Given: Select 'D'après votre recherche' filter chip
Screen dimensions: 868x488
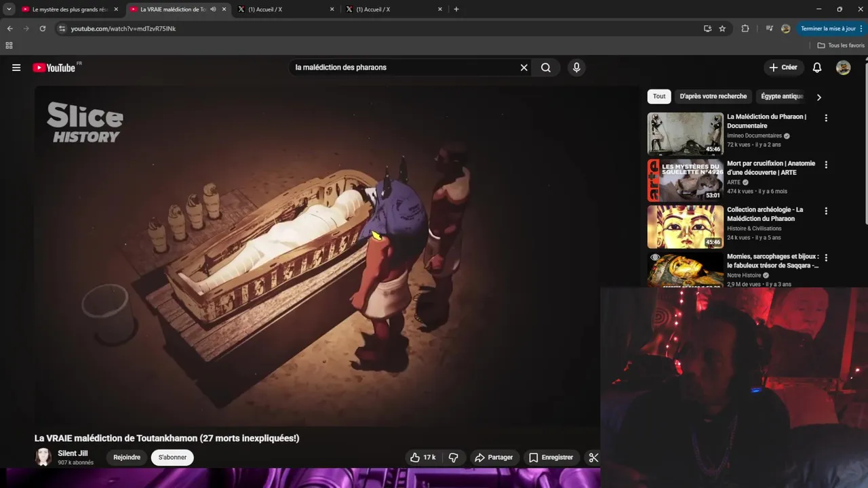Looking at the screenshot, I should 713,96.
